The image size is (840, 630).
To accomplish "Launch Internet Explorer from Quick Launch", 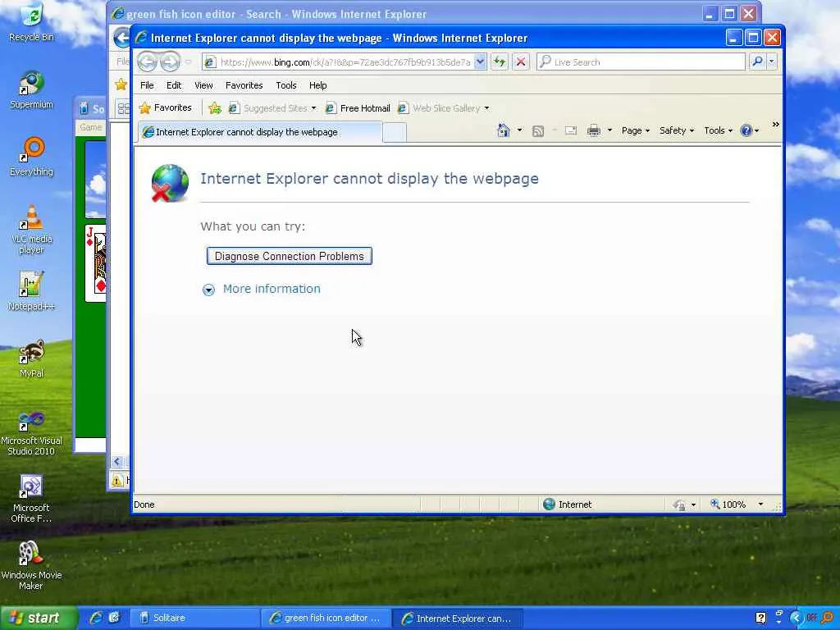I will click(97, 618).
